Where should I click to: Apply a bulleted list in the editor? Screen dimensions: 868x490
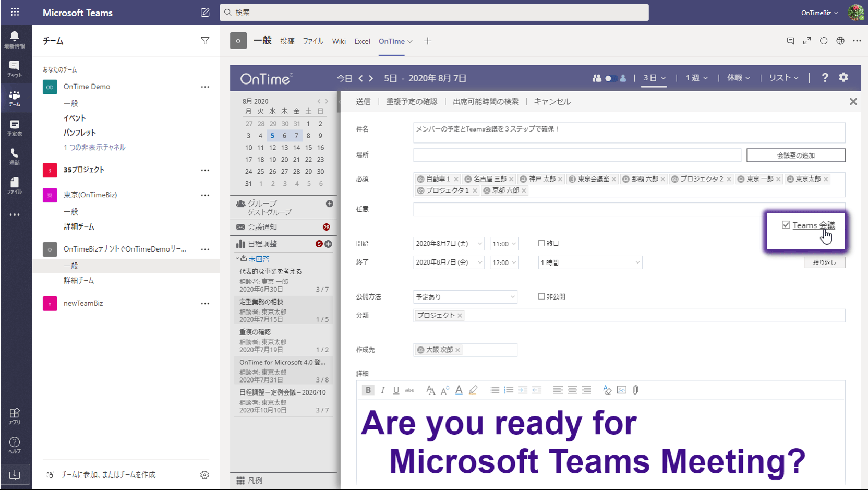[x=495, y=390]
